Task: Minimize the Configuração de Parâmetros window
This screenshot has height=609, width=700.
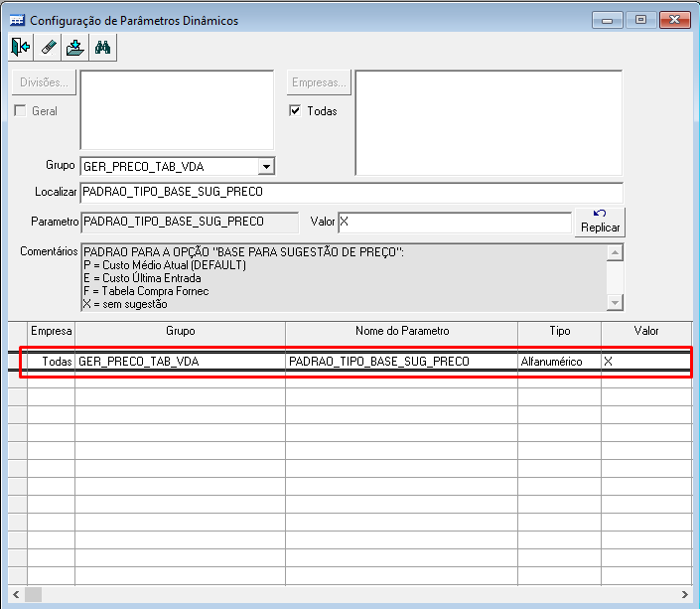Action: point(607,20)
